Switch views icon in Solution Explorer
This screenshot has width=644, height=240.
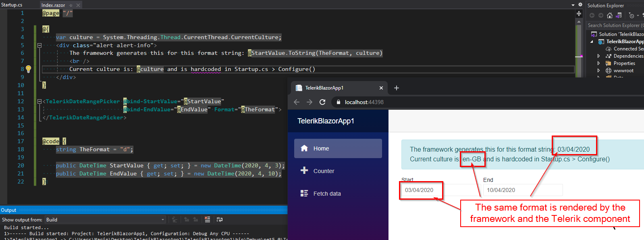coord(619,15)
